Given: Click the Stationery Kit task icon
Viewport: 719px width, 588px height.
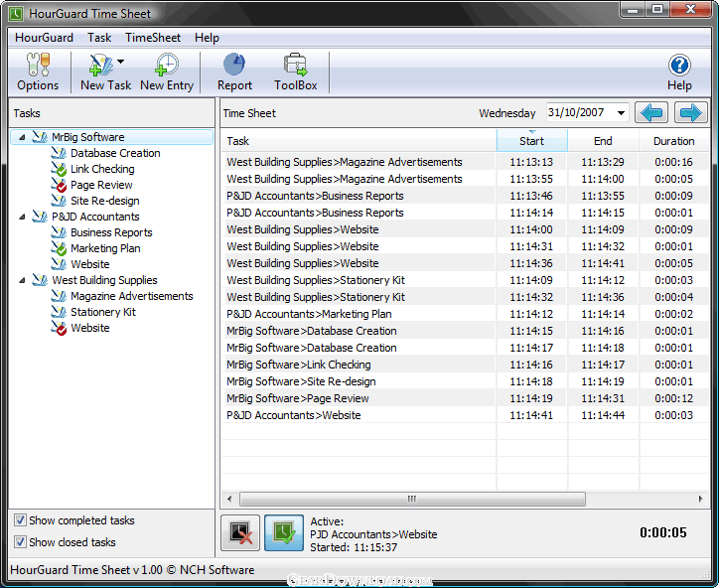Looking at the screenshot, I should tap(59, 312).
